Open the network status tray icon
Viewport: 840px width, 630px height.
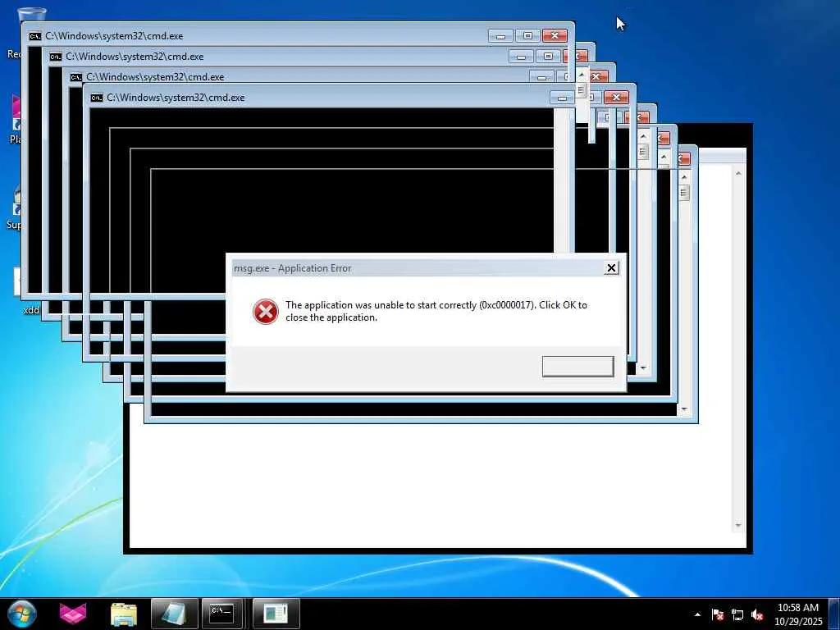(737, 614)
